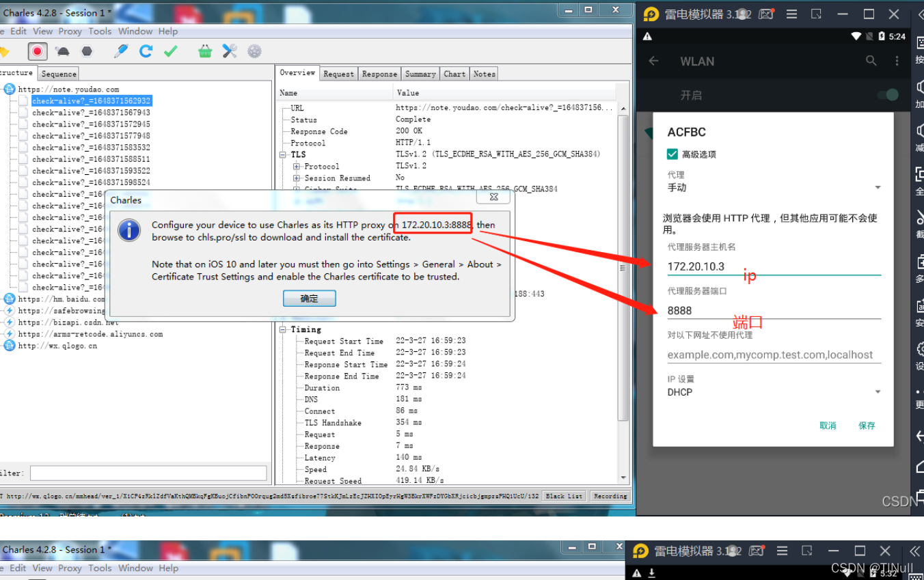924x580 pixels.
Task: Tap 取消 in the ACFBC dialog
Action: tap(828, 426)
